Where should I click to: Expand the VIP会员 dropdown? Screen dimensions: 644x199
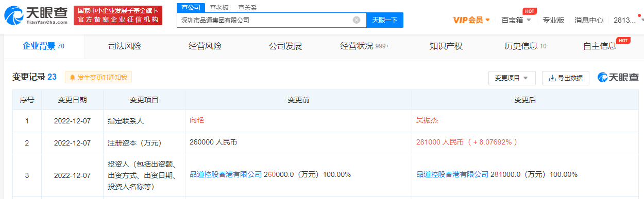[x=471, y=20]
